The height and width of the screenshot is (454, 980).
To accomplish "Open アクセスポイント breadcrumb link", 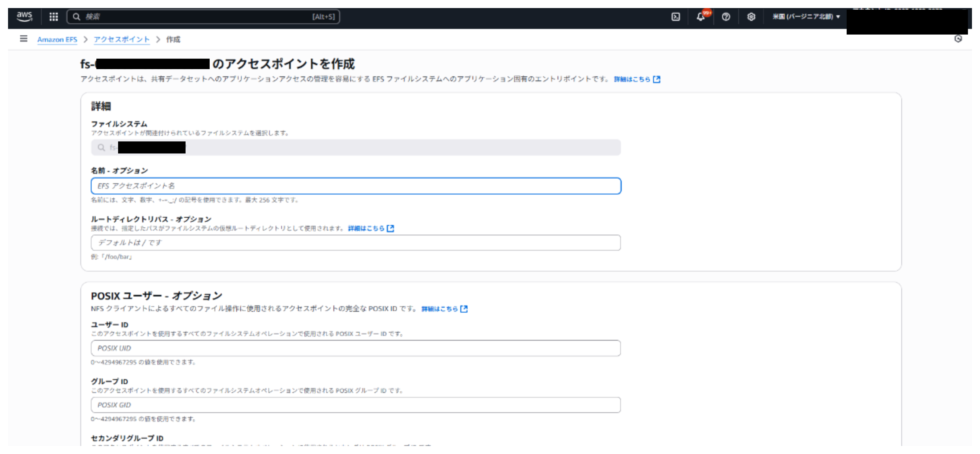I will click(x=122, y=40).
